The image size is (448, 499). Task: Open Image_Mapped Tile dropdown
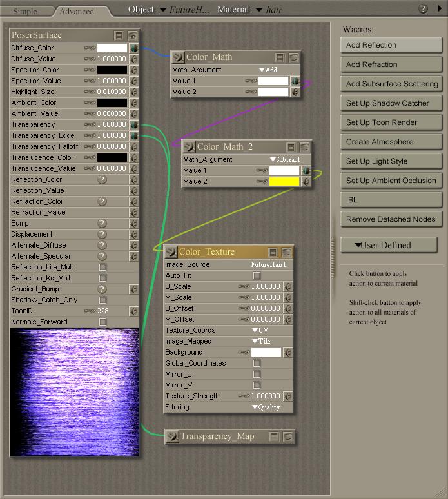(x=261, y=342)
